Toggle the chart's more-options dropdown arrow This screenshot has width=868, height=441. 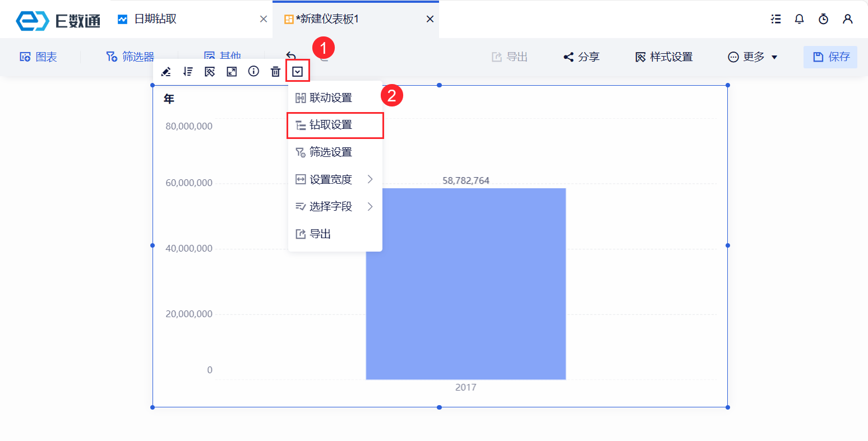pyautogui.click(x=298, y=72)
